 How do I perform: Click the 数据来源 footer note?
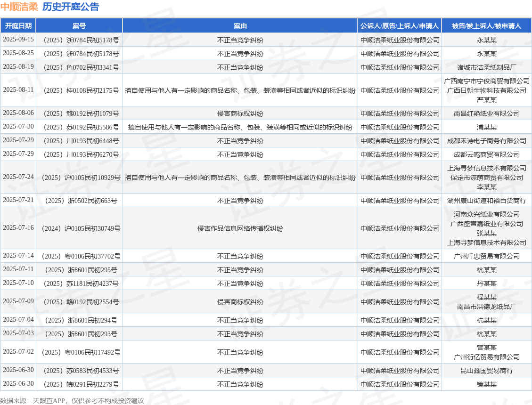pyautogui.click(x=72, y=401)
